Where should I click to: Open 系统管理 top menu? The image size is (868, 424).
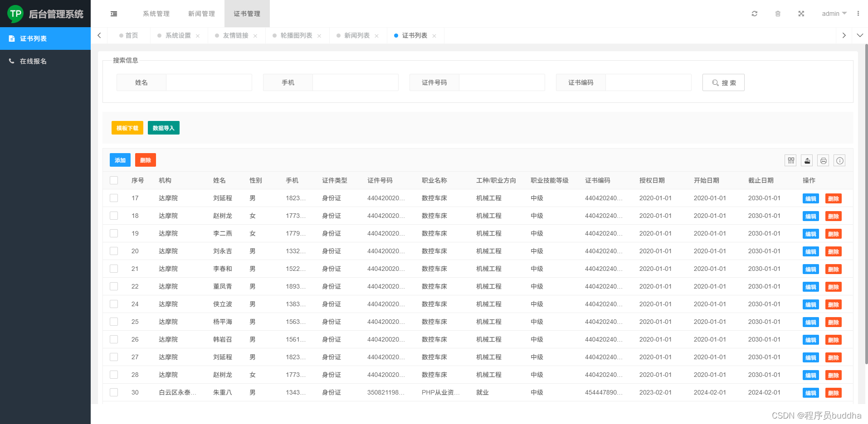(x=156, y=14)
